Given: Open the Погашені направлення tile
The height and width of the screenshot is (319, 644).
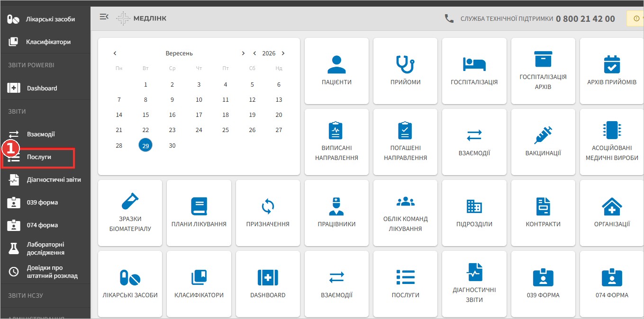Looking at the screenshot, I should [x=405, y=142].
